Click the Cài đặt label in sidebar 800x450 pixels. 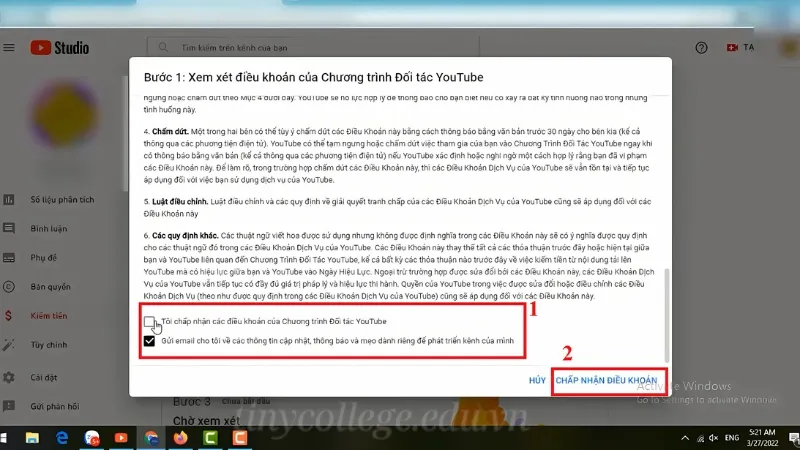pyautogui.click(x=43, y=378)
